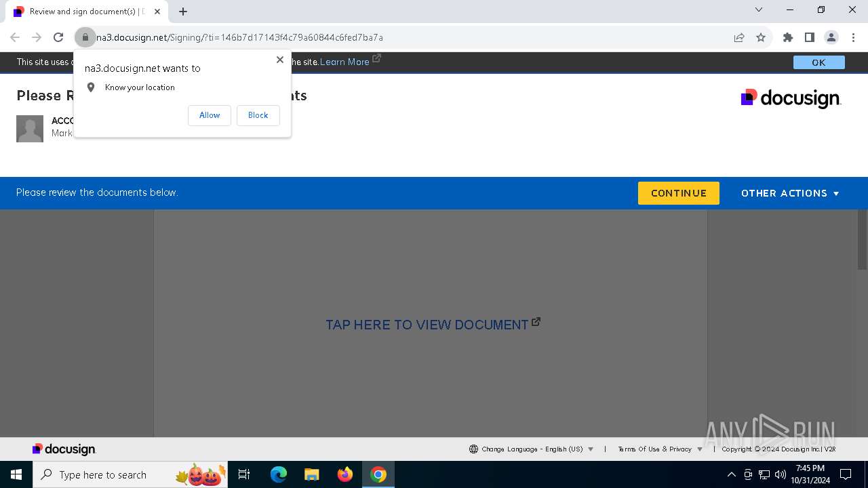
Task: Open File Explorer from taskbar
Action: [311, 474]
